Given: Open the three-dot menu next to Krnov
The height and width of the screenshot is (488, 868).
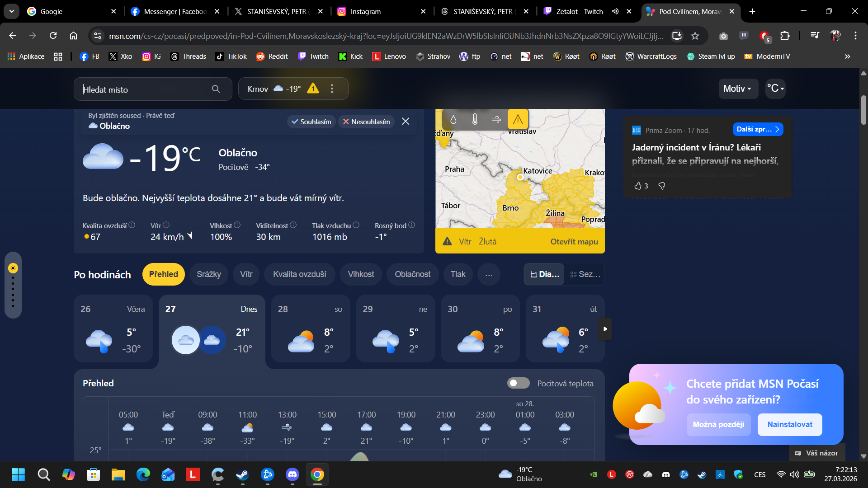Looking at the screenshot, I should [x=332, y=89].
